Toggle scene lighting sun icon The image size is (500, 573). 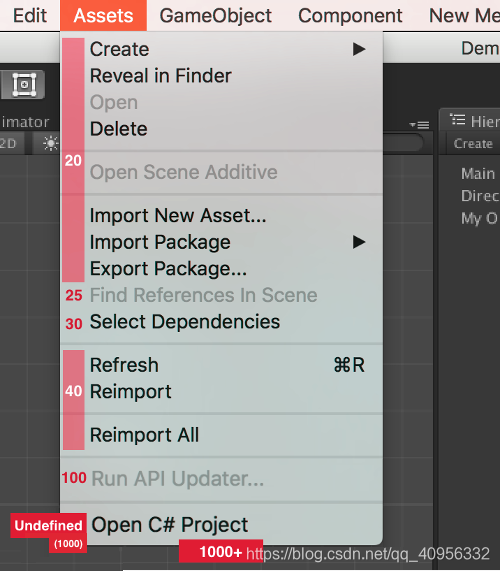click(50, 144)
